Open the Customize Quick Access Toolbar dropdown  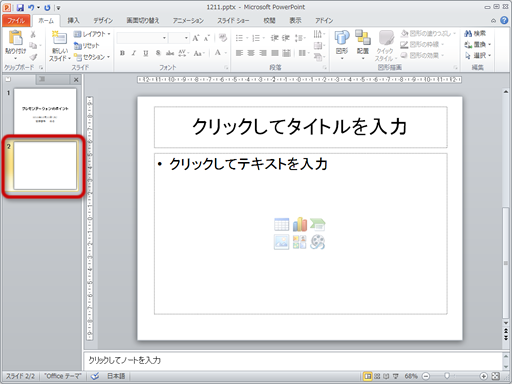click(58, 8)
